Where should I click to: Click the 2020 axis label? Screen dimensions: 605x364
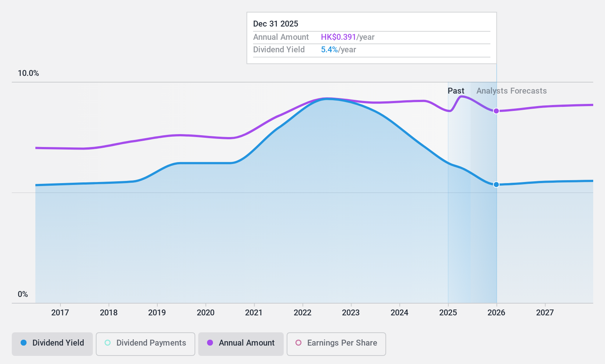pyautogui.click(x=206, y=313)
